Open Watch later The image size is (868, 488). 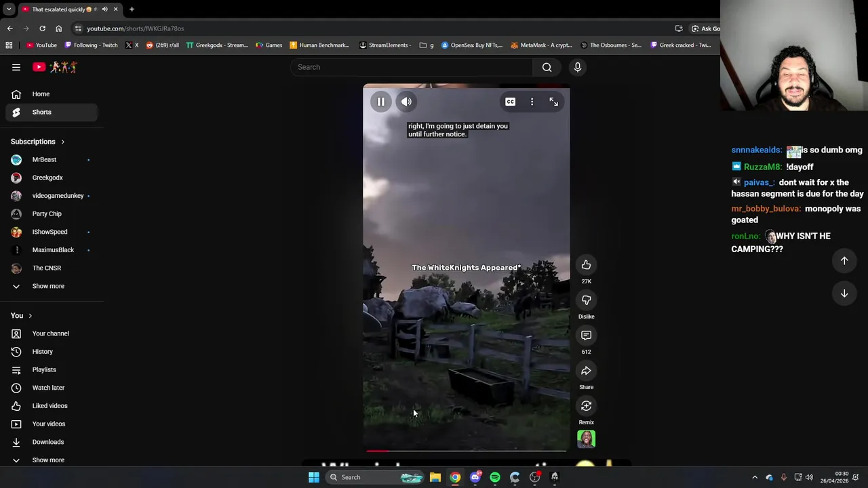point(52,388)
